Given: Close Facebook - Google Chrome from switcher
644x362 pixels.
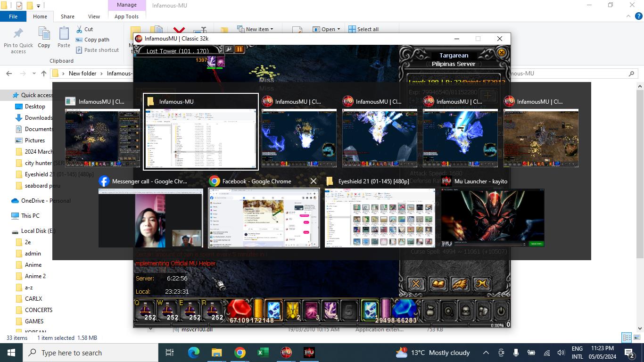Looking at the screenshot, I should [314, 181].
